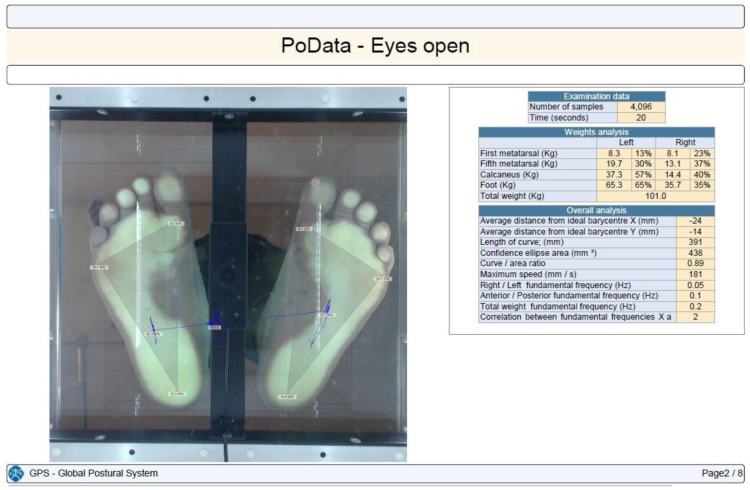Image resolution: width=750 pixels, height=490 pixels.
Task: Click the "Total weight (Kg)" row label
Action: 512,196
